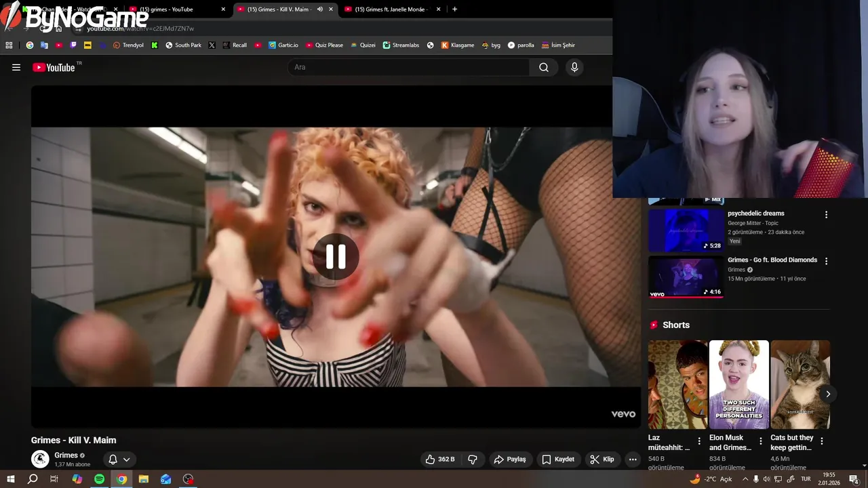Screen dimensions: 868x488
Task: Open the Quiz Please bookmark
Action: (324, 45)
